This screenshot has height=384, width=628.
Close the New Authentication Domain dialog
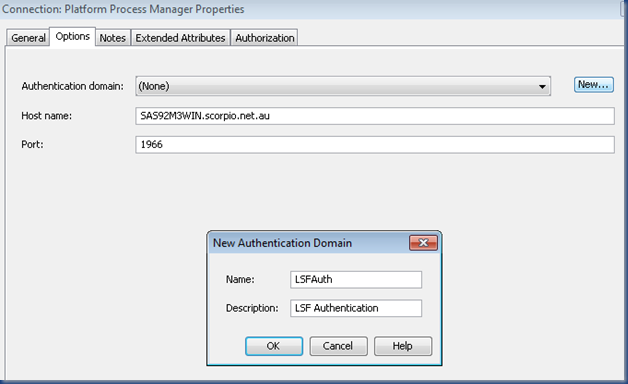tap(423, 243)
